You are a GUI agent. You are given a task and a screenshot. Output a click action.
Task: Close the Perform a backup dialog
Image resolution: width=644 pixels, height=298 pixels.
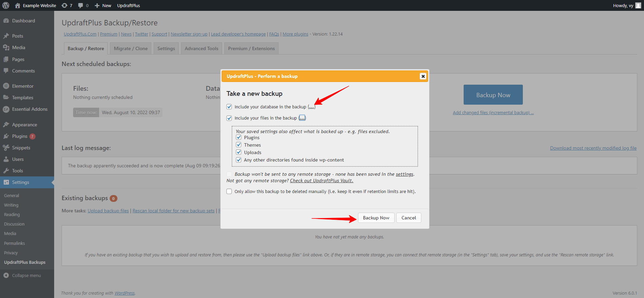pos(423,76)
